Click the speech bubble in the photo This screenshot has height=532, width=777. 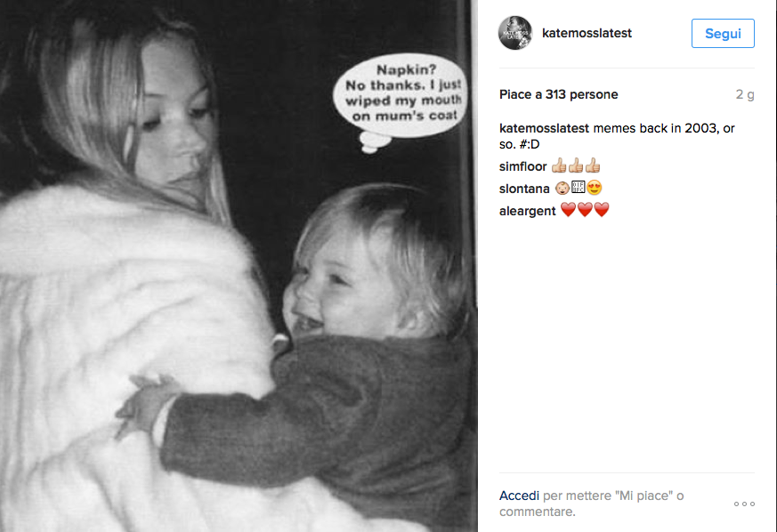[x=401, y=99]
